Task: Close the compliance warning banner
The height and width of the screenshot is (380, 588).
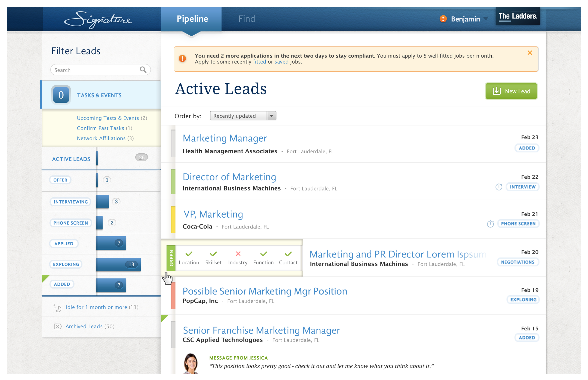Action: [x=530, y=53]
